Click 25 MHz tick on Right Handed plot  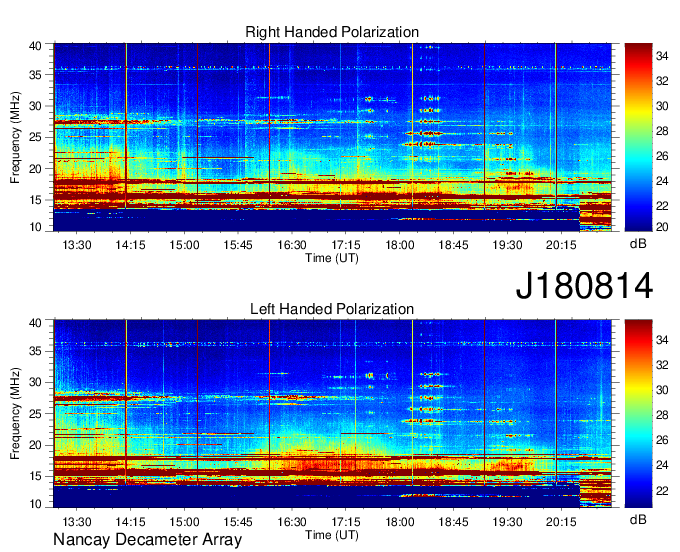coord(35,137)
